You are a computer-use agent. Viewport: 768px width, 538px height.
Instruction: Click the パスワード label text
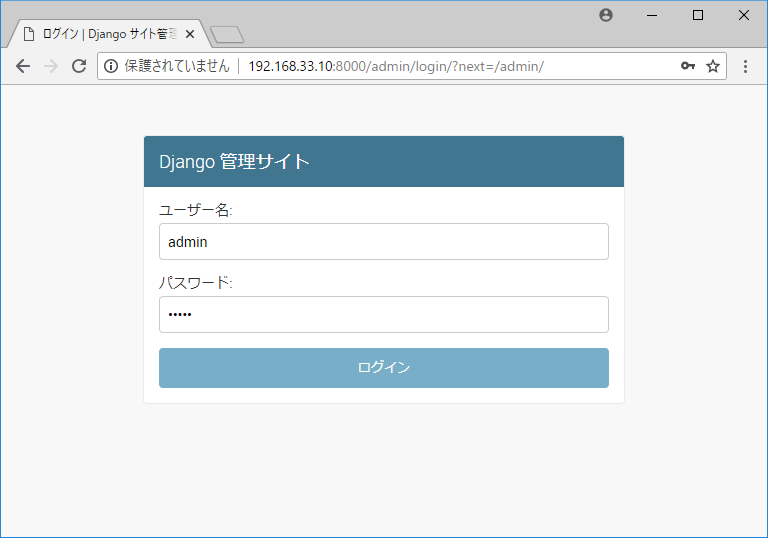[x=196, y=283]
